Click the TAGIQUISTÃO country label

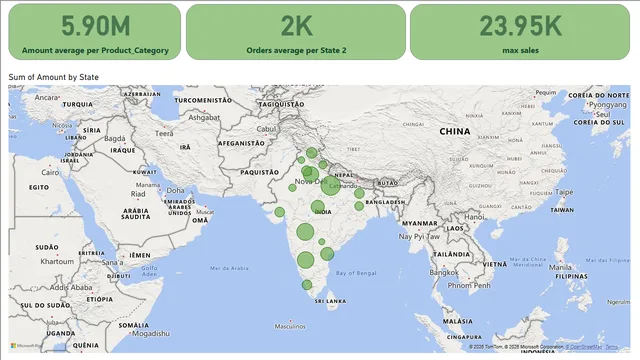281,104
